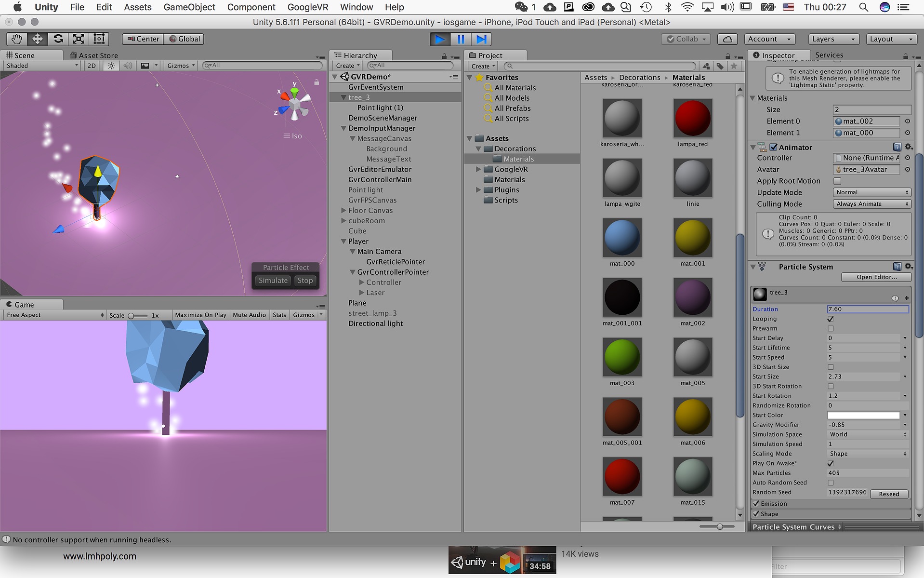
Task: Toggle Play On Awake checkbox
Action: pyautogui.click(x=831, y=464)
